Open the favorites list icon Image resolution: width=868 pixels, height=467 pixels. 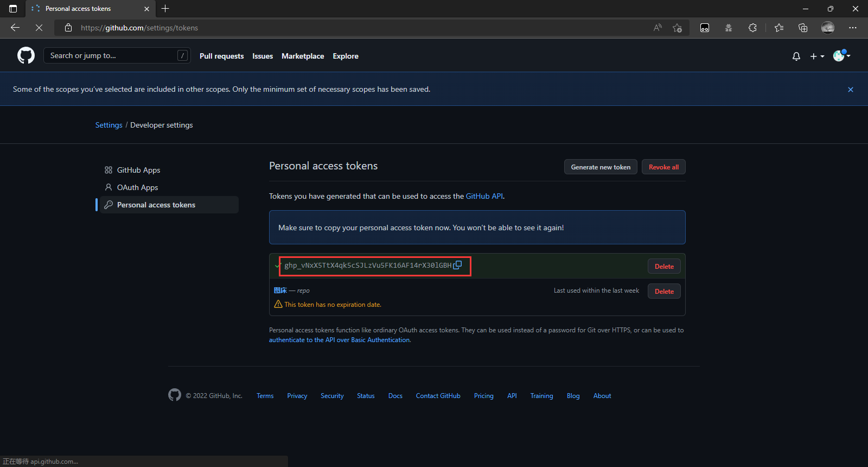pos(779,28)
